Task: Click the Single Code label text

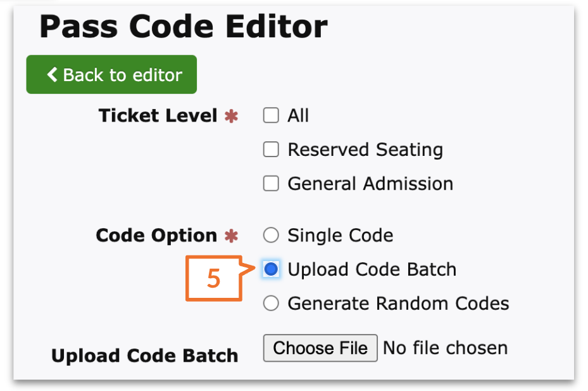Action: pos(341,235)
